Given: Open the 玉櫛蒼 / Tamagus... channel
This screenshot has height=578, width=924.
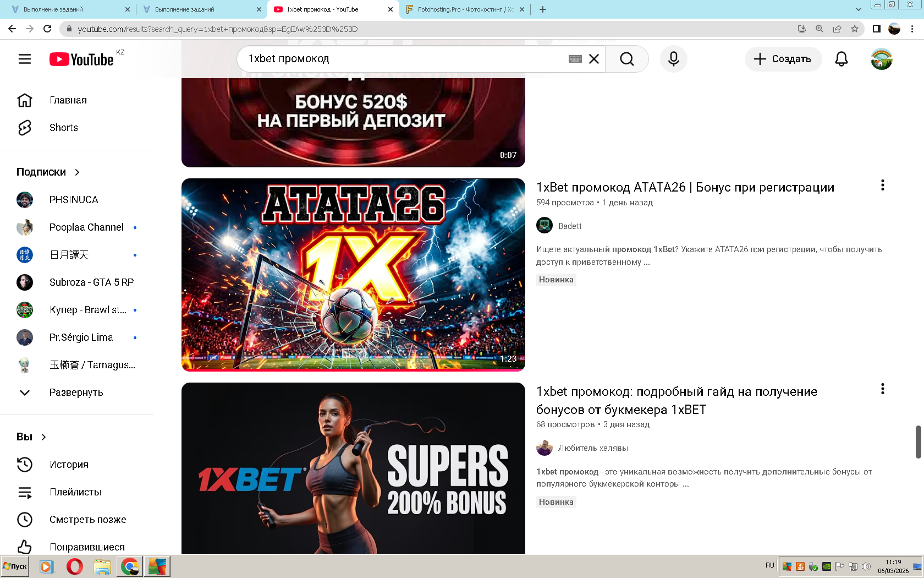Looking at the screenshot, I should [x=77, y=365].
